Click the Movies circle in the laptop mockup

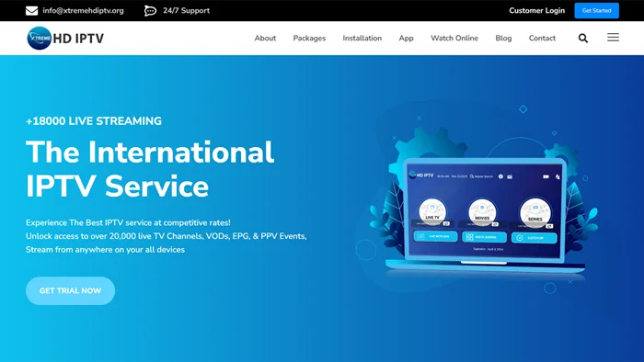coord(482,212)
